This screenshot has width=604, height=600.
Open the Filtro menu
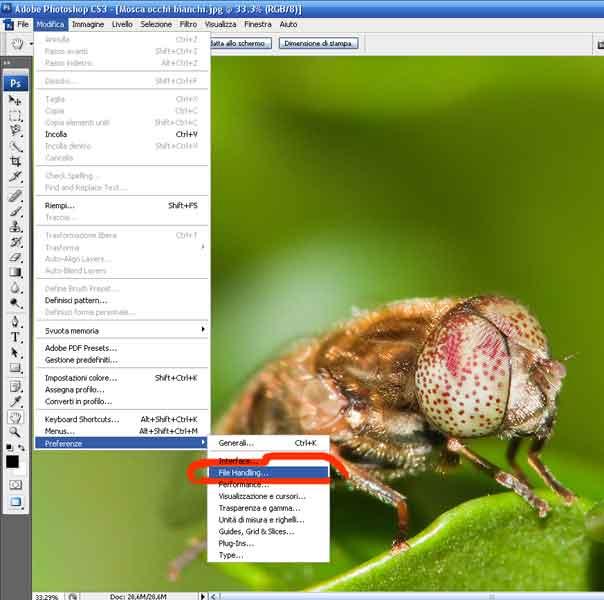coord(187,24)
